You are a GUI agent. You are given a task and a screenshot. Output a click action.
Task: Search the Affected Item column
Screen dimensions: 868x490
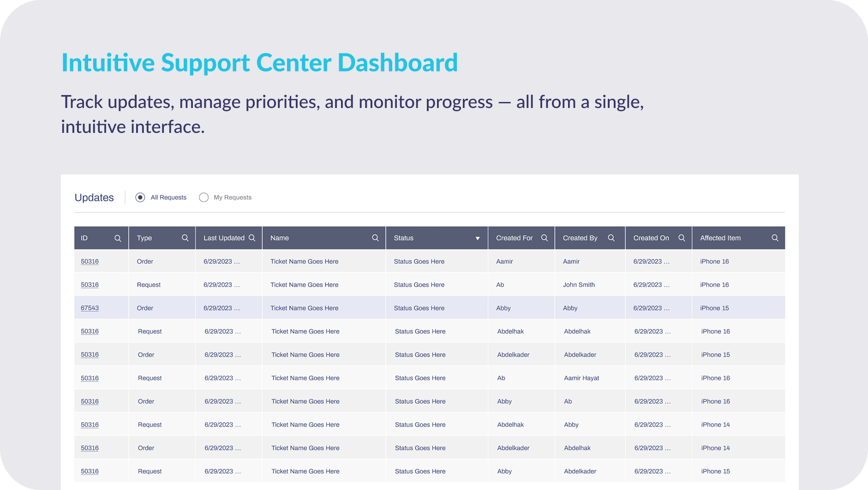tap(775, 238)
